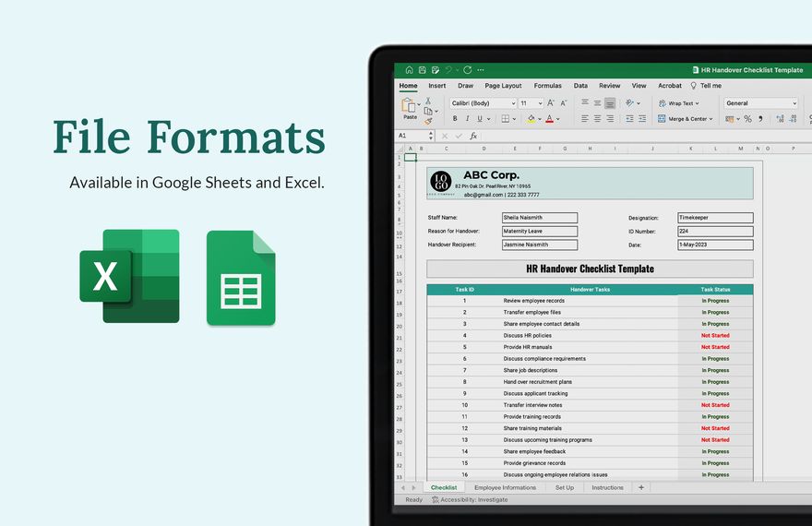The height and width of the screenshot is (526, 812).
Task: Click the red font color A
Action: (550, 119)
